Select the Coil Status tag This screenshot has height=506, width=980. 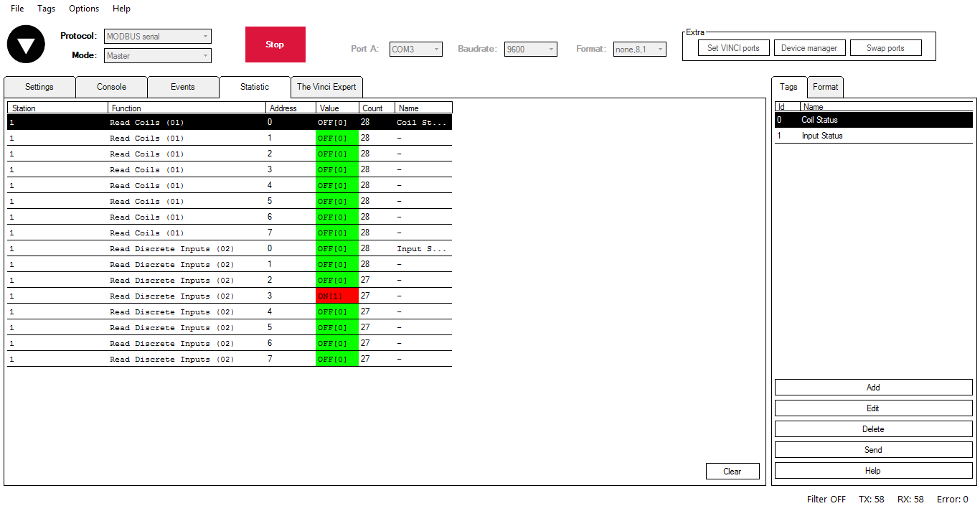coord(874,120)
